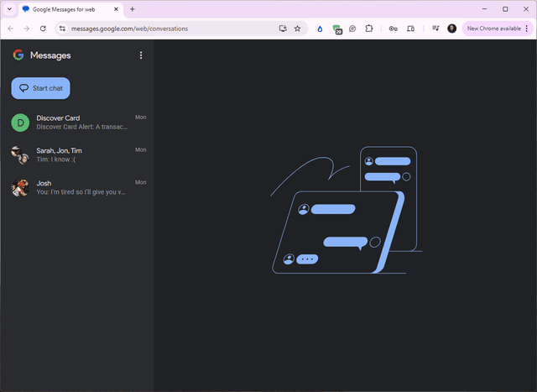Select the Google Messages for web tab
The image size is (537, 392).
click(x=65, y=8)
